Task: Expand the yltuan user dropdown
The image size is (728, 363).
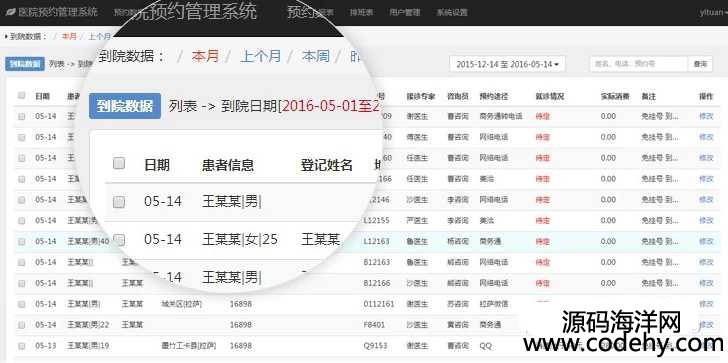Action: tap(713, 13)
